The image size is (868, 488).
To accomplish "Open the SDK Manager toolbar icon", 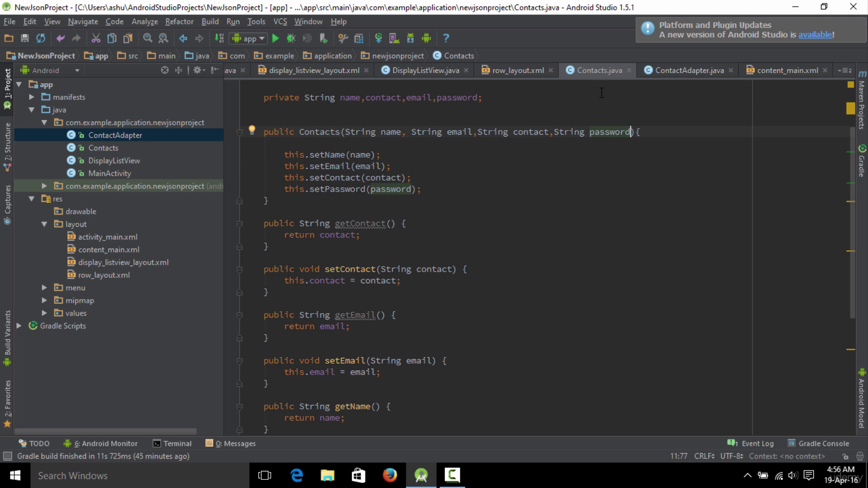I will (x=410, y=38).
